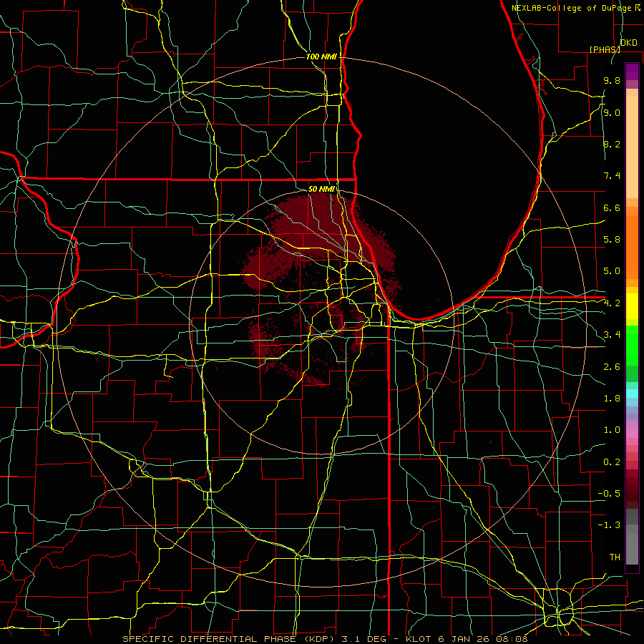644x644 pixels.
Task: Click the [PHAS] label above the color scale
Action: (605, 49)
